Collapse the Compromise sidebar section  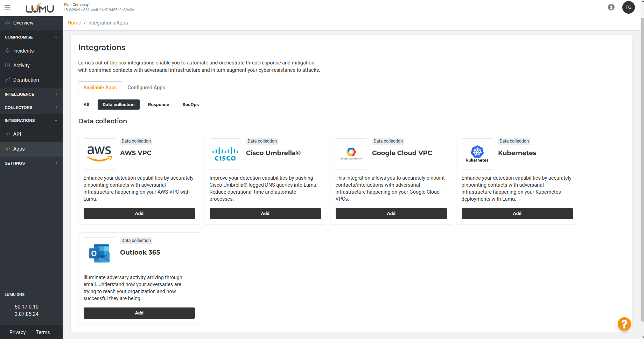31,37
